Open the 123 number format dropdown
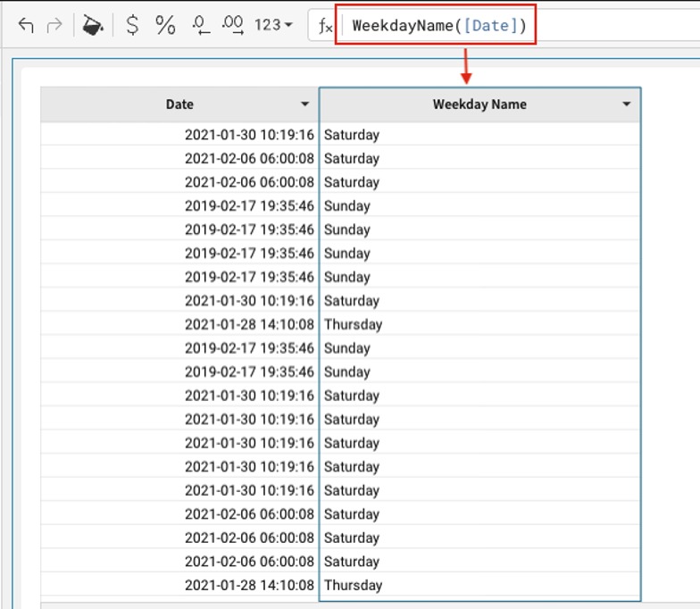 click(x=273, y=25)
